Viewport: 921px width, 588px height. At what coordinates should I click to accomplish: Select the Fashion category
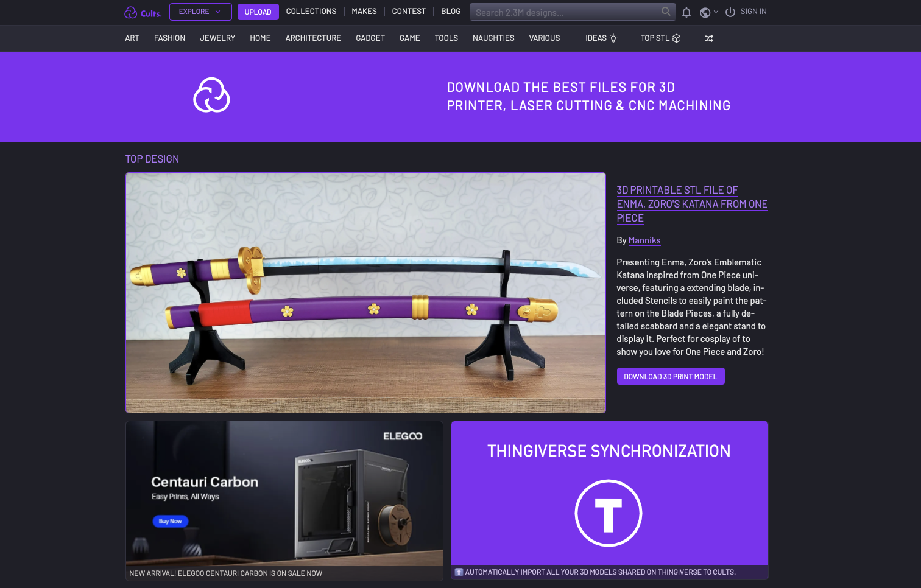(169, 38)
